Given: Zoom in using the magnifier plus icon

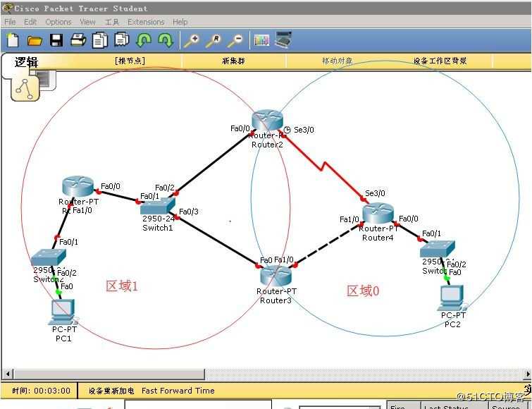Looking at the screenshot, I should click(x=192, y=40).
